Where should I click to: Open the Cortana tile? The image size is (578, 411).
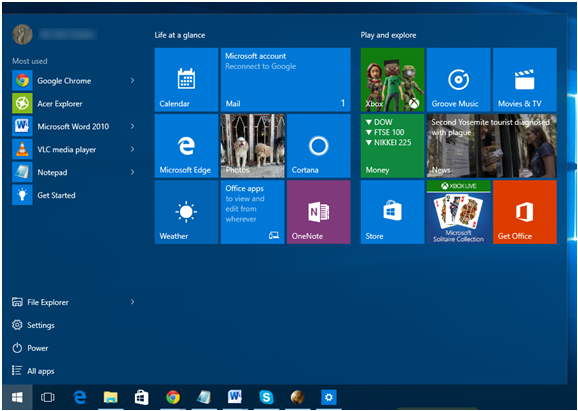(x=318, y=146)
